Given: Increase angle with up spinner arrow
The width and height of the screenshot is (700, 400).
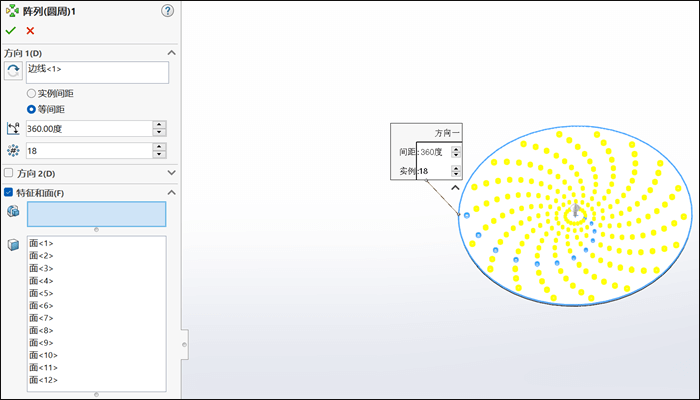Looking at the screenshot, I should pos(159,125).
